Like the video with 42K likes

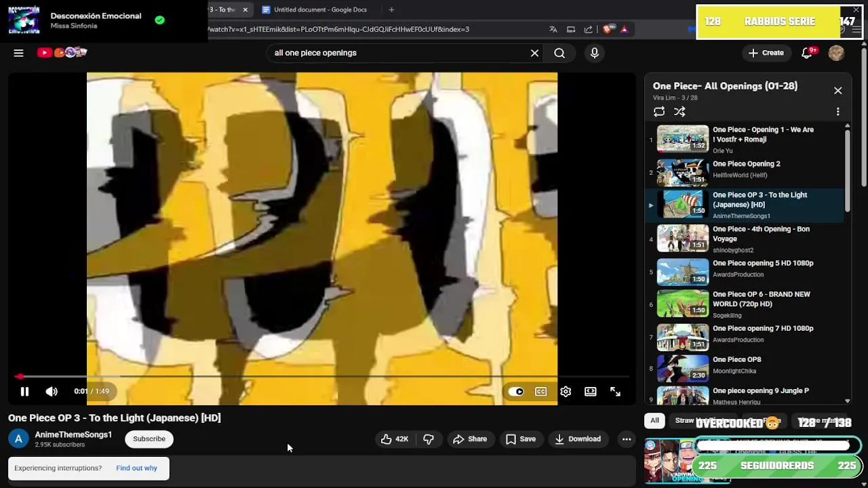tap(394, 439)
